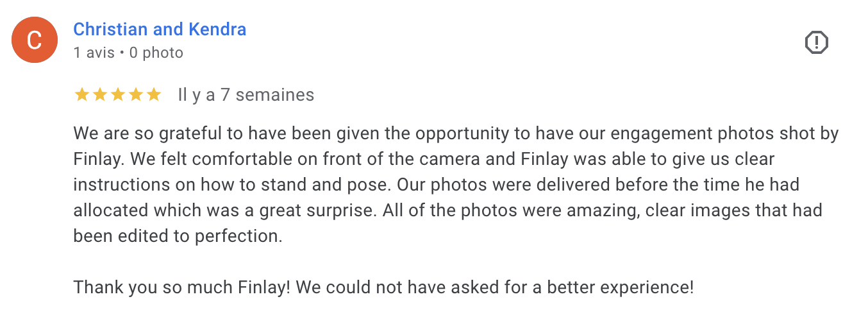Click the fourth rating star
The image size is (868, 317).
pos(135,95)
